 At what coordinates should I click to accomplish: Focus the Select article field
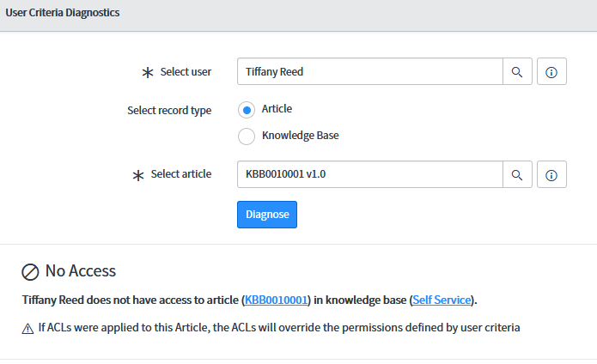pyautogui.click(x=370, y=174)
